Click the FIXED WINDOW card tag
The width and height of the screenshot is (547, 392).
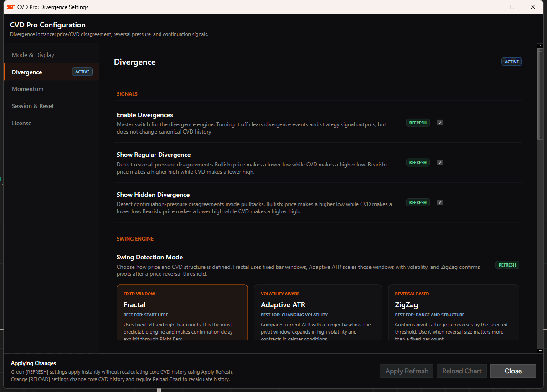(x=139, y=294)
